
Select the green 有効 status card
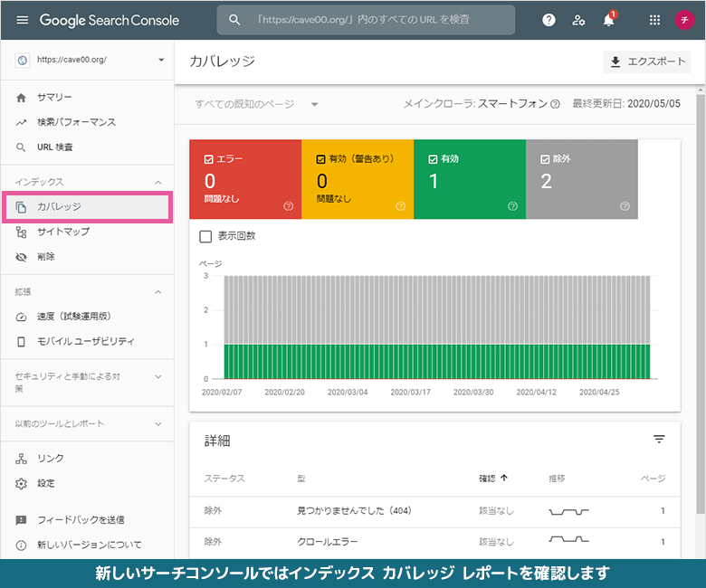coord(470,179)
